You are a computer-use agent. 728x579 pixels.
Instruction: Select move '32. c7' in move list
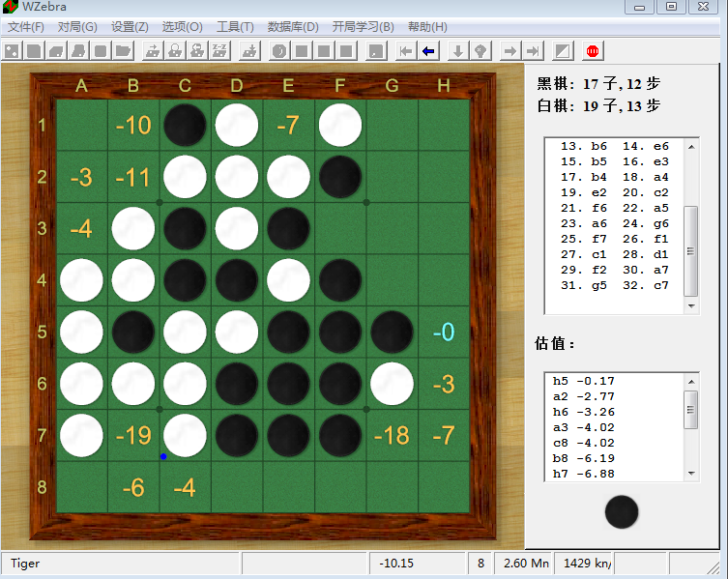(646, 285)
